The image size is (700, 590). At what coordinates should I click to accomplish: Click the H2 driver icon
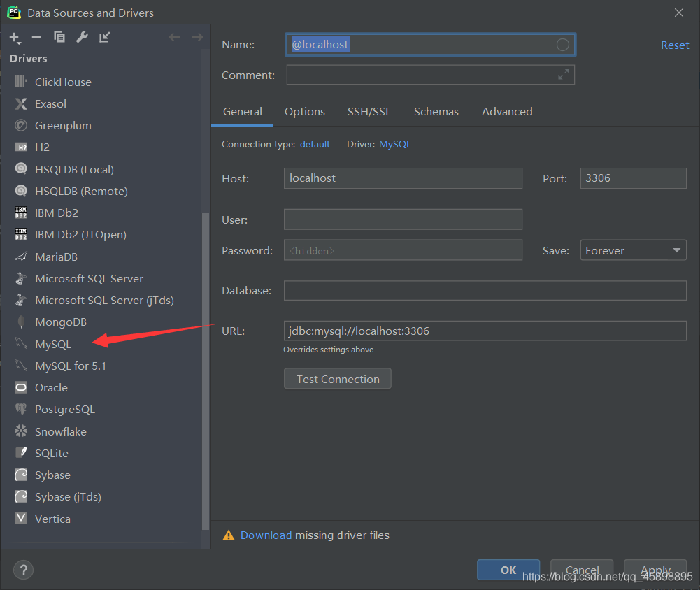tap(20, 147)
